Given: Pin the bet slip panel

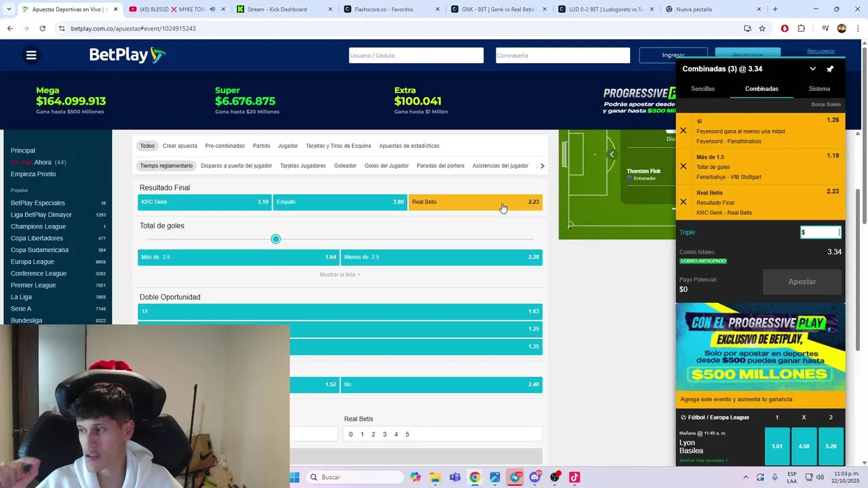Looking at the screenshot, I should point(830,69).
